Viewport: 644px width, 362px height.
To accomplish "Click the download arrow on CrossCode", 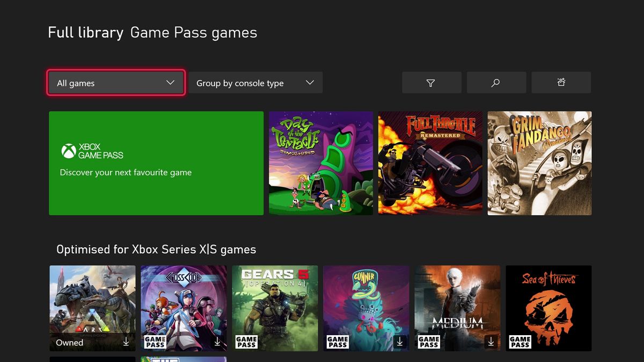I will click(217, 341).
